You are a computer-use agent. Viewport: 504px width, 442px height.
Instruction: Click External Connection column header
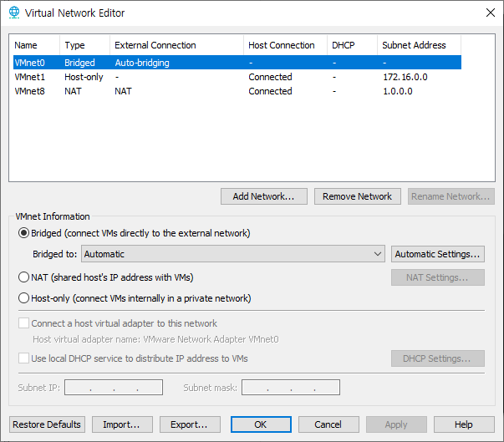[177, 45]
